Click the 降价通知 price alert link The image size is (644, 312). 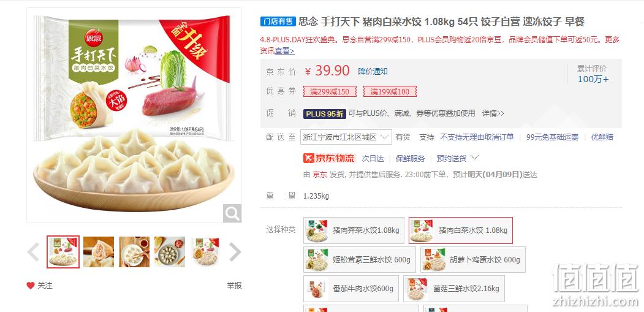(373, 71)
